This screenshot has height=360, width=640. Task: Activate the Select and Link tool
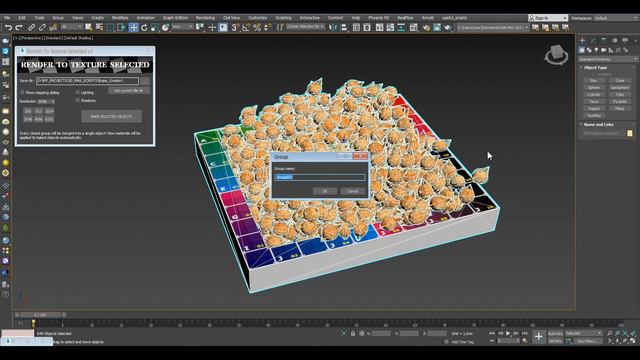click(31, 27)
